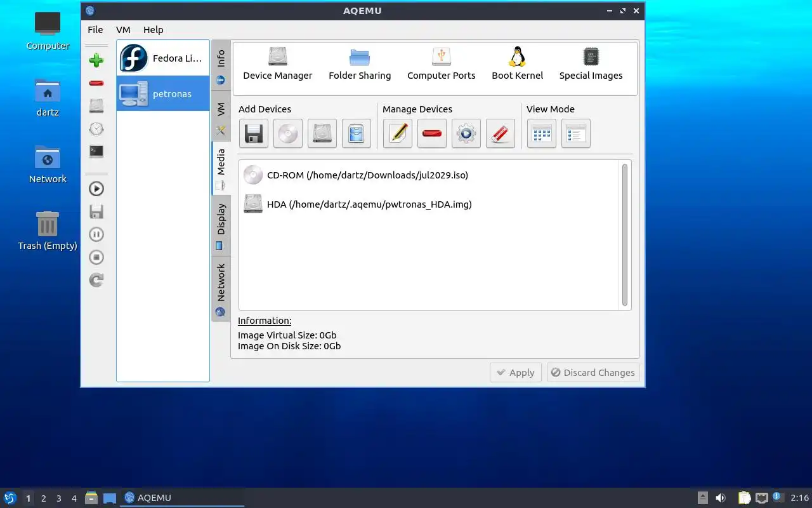Click the clipboard tray icon
812x508 pixels.
click(744, 498)
